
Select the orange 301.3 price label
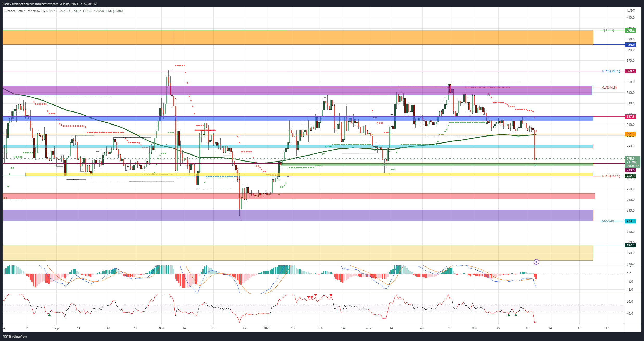(x=630, y=134)
